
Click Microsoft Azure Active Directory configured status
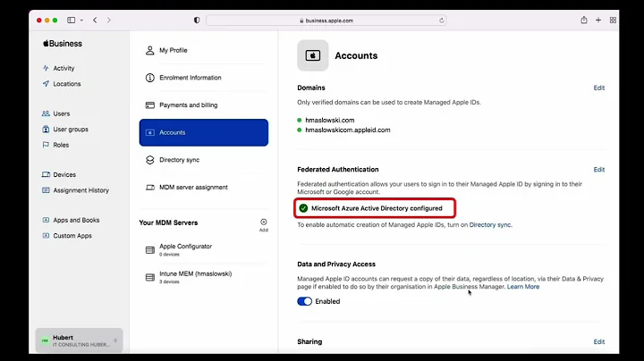tap(377, 208)
